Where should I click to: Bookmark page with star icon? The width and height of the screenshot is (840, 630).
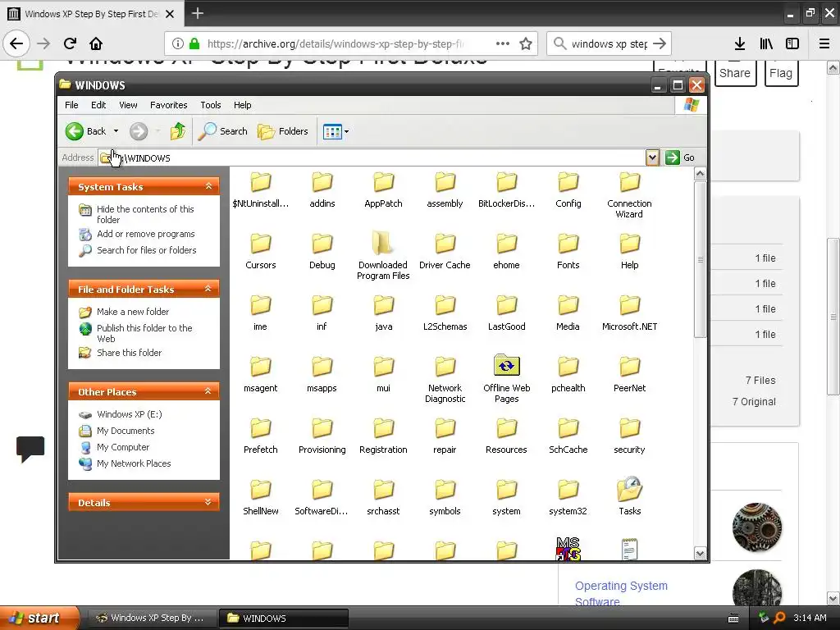tap(526, 43)
